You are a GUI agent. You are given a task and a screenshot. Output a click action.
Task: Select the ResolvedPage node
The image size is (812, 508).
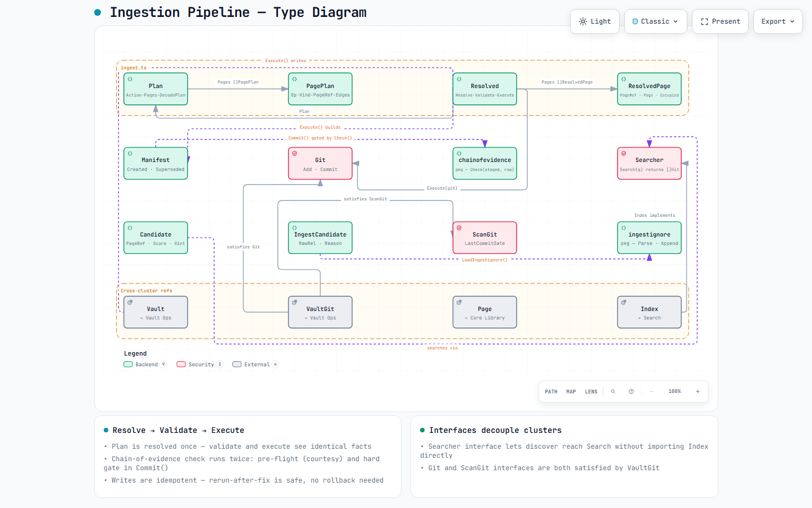(650, 89)
